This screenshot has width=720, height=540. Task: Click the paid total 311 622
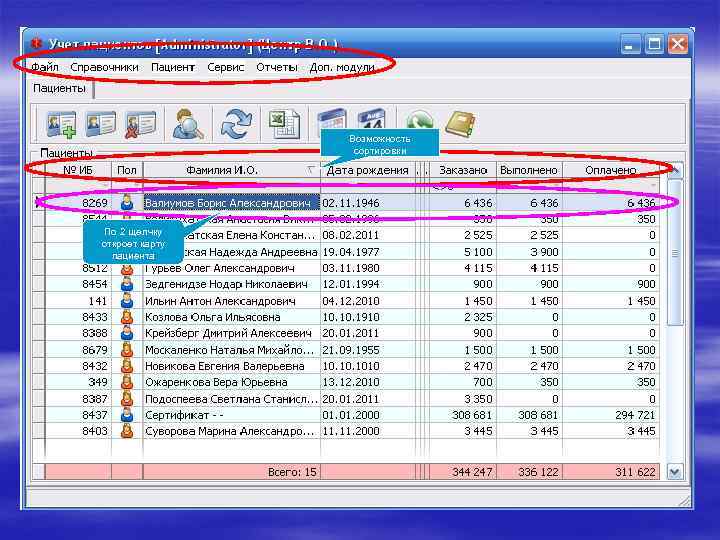point(635,472)
